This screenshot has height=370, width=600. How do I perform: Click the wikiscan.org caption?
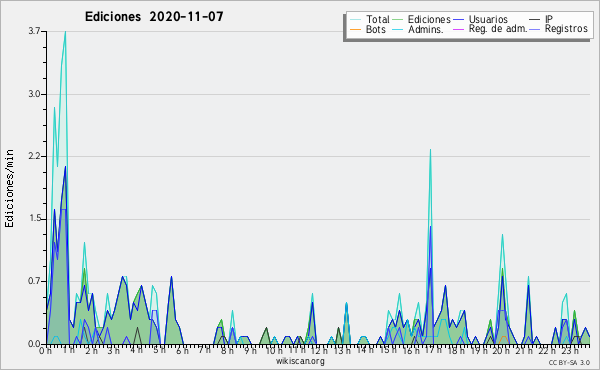pyautogui.click(x=300, y=361)
